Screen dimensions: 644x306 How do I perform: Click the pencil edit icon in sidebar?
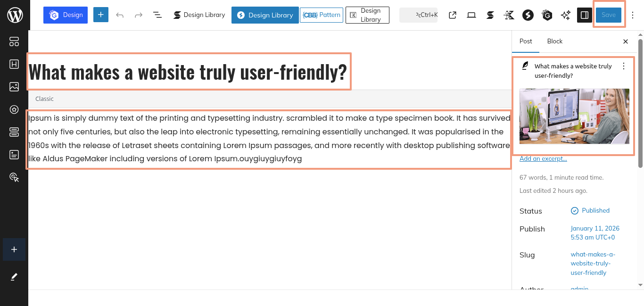14,277
